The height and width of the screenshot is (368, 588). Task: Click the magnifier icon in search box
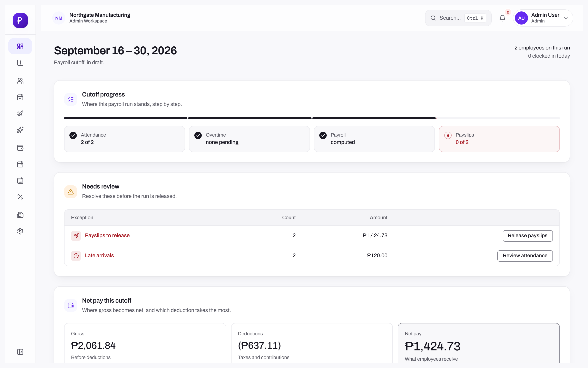tap(433, 18)
